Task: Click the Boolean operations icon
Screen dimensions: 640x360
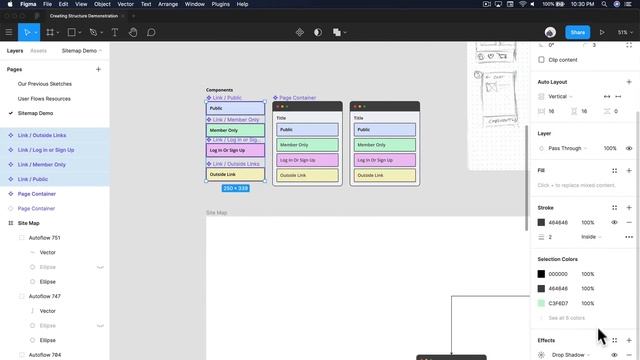Action: [337, 32]
